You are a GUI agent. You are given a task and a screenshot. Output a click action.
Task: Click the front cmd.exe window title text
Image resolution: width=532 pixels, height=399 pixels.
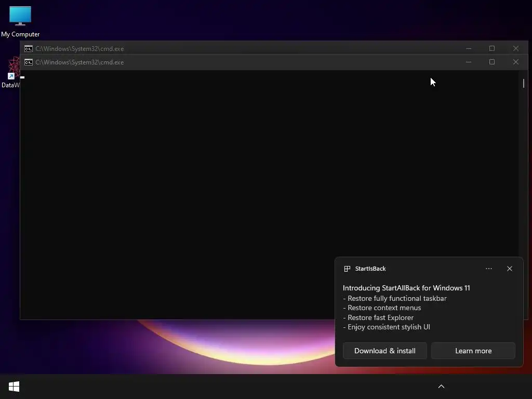[x=79, y=62]
